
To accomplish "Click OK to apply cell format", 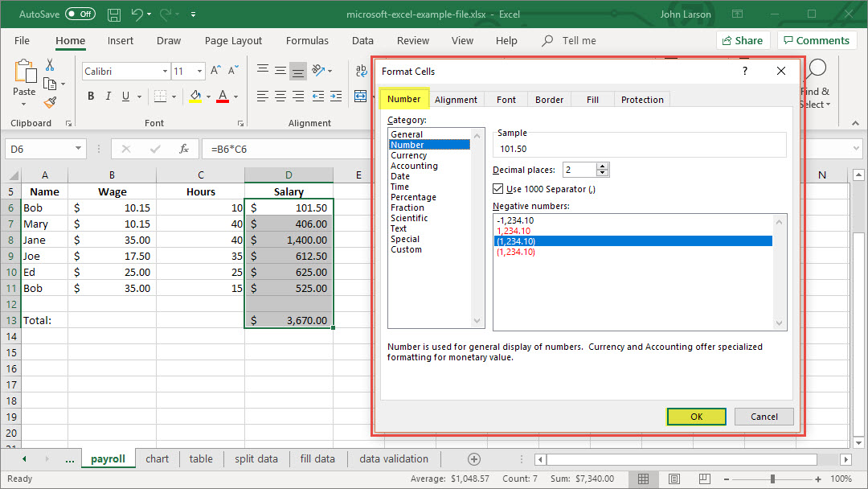I will click(x=696, y=417).
